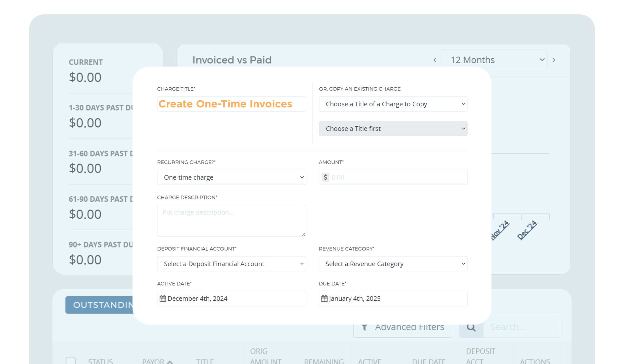Click the dollar sign icon in Amount

tap(325, 177)
